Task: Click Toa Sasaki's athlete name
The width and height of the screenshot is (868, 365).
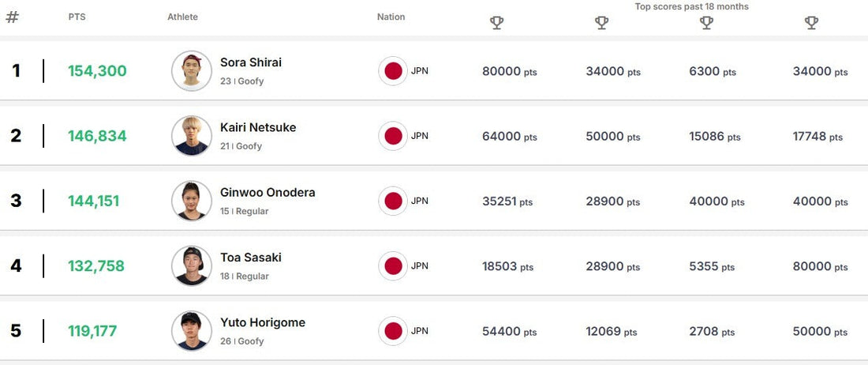Action: (x=251, y=258)
